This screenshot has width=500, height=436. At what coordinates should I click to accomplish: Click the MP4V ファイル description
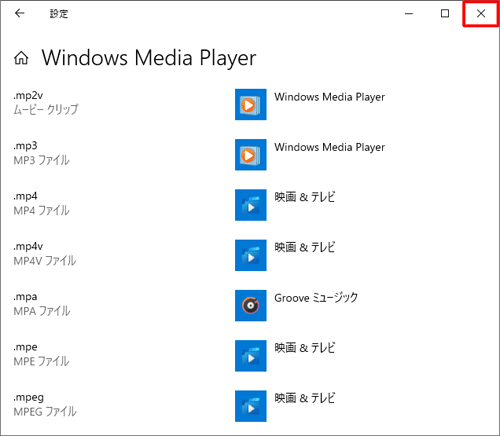point(45,261)
